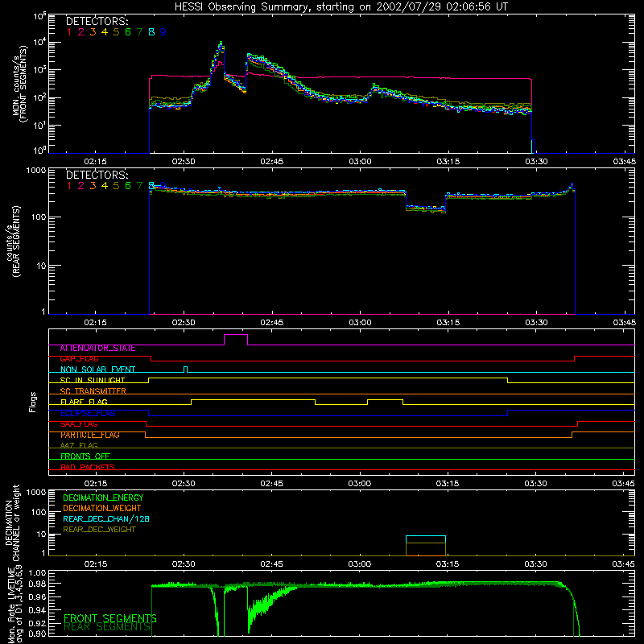Viewport: 644px width, 644px height.
Task: Select magenta detector number 2 in front segments legend
Action: [81, 32]
